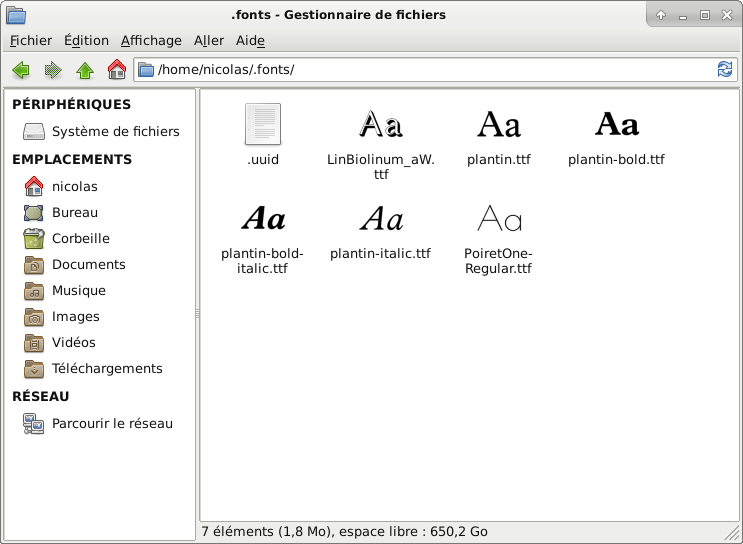This screenshot has height=544, width=743.
Task: Open Musique label in sidebar
Action: [x=79, y=290]
